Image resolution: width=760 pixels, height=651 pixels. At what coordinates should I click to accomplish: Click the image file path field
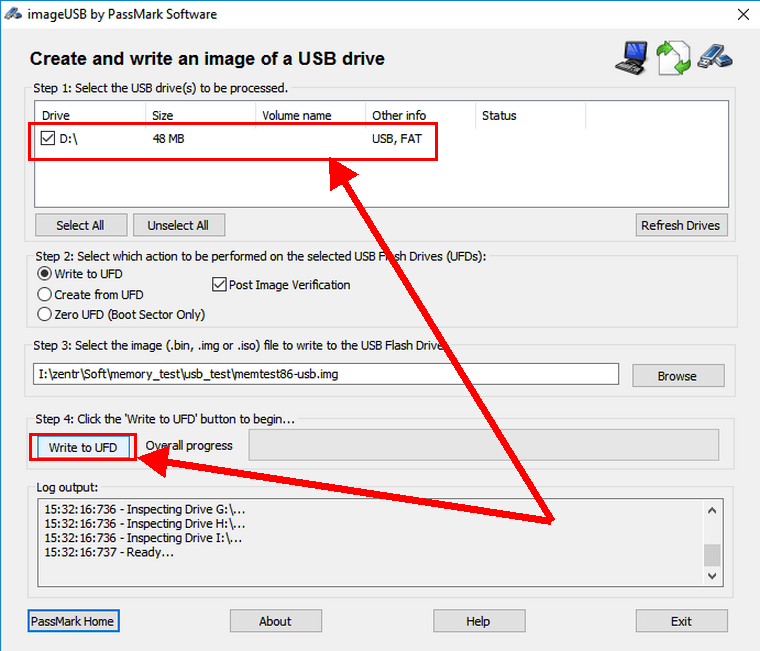[x=326, y=374]
